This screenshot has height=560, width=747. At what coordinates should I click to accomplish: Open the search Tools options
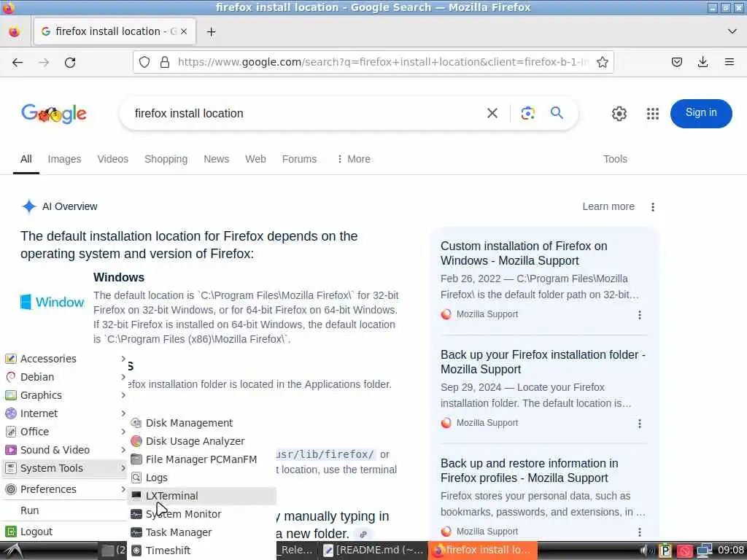coord(615,159)
